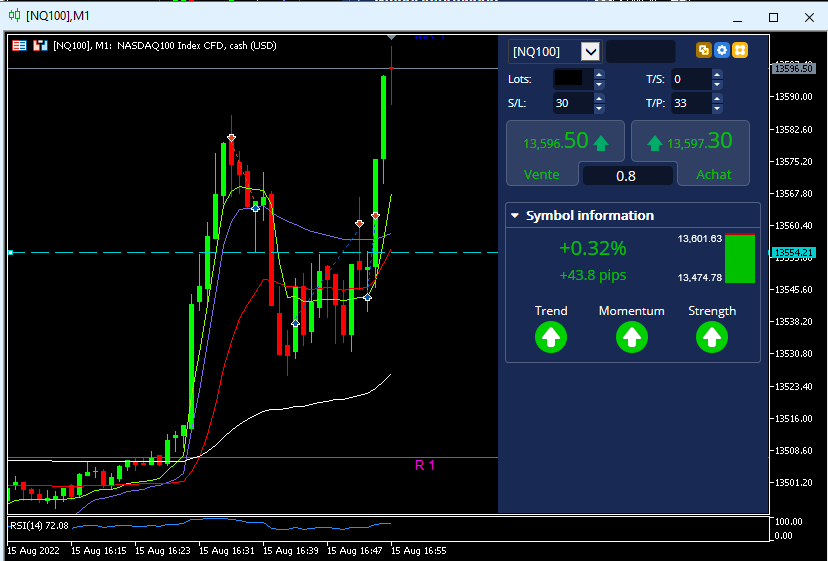Viewport: 828px width, 561px height.
Task: Click the R 1 resistance level label
Action: 425,465
